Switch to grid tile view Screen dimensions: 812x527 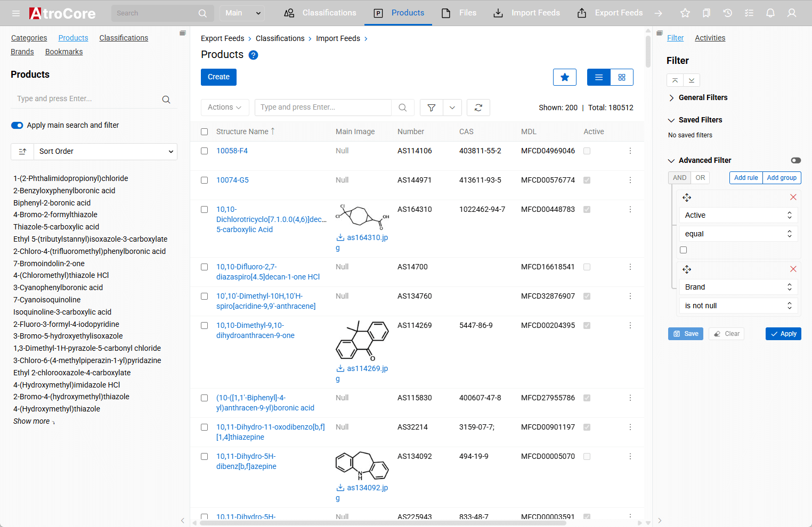(x=622, y=77)
